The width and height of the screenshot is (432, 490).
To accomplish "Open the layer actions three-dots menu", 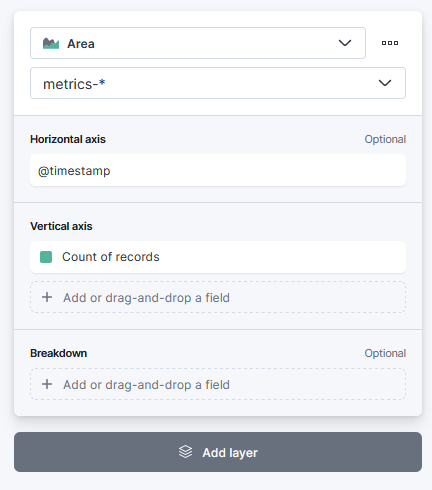I will (390, 43).
